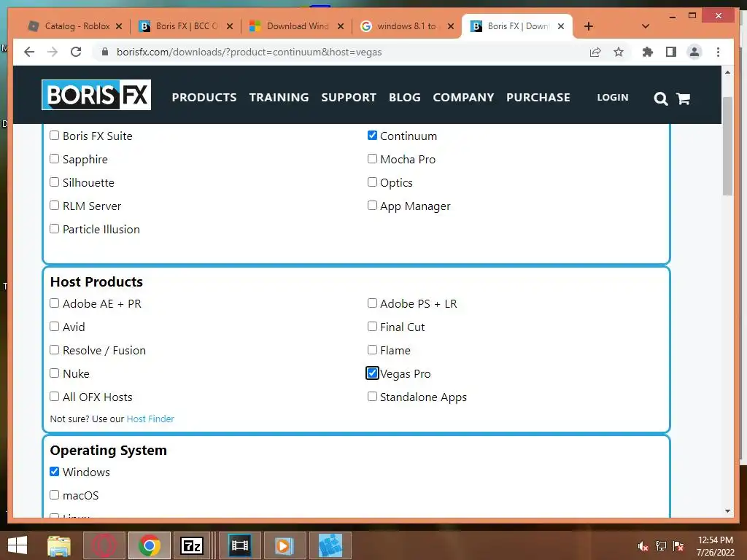Viewport: 747px width, 560px height.
Task: Close the Catalog - Roblox tab
Action: (x=119, y=26)
